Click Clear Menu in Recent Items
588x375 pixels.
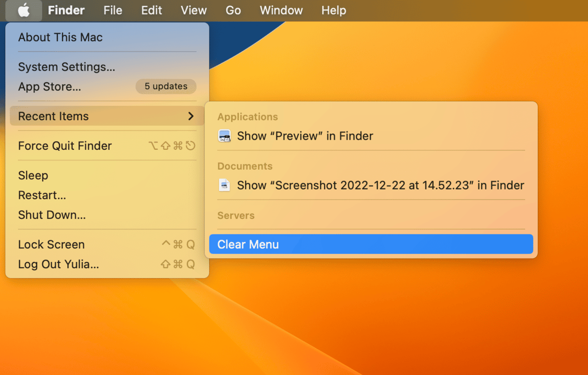(371, 244)
